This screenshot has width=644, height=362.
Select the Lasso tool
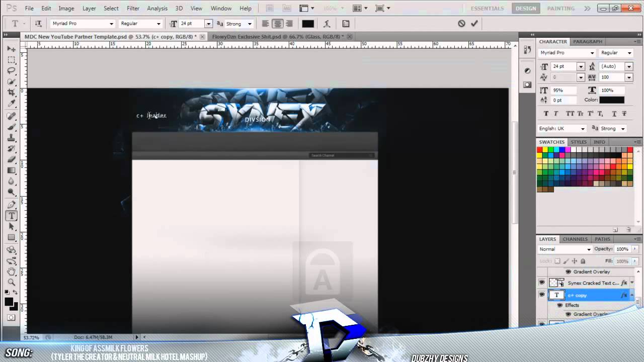11,71
